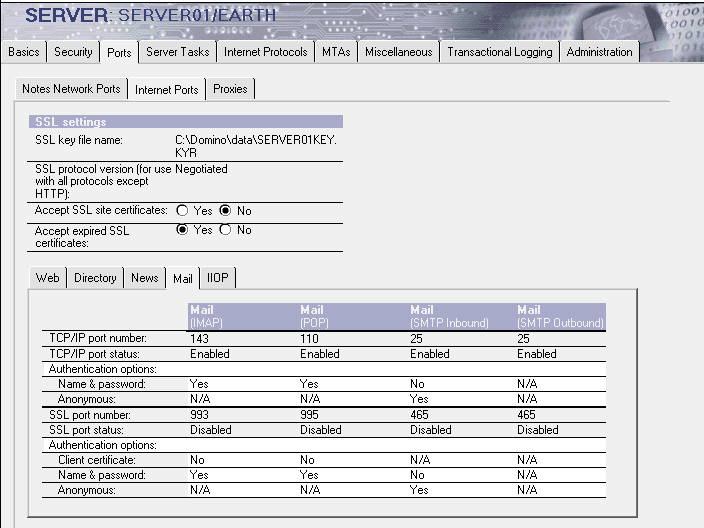Click the Negotiated SSL protocol version value

point(201,169)
